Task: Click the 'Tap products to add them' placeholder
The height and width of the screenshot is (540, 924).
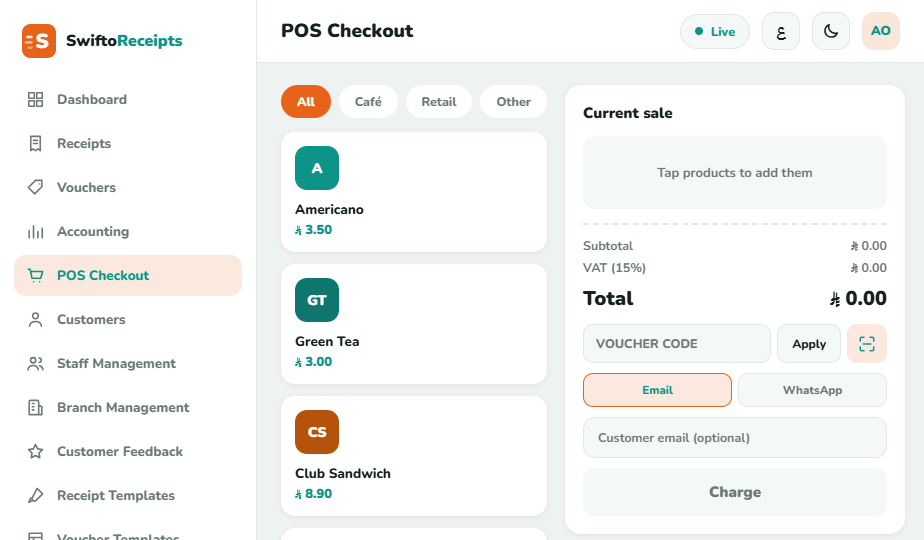Action: click(735, 173)
